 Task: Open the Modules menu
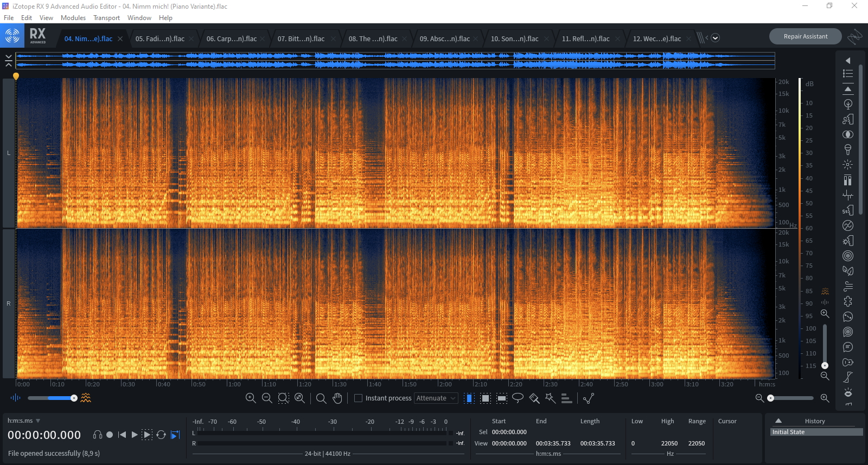73,18
